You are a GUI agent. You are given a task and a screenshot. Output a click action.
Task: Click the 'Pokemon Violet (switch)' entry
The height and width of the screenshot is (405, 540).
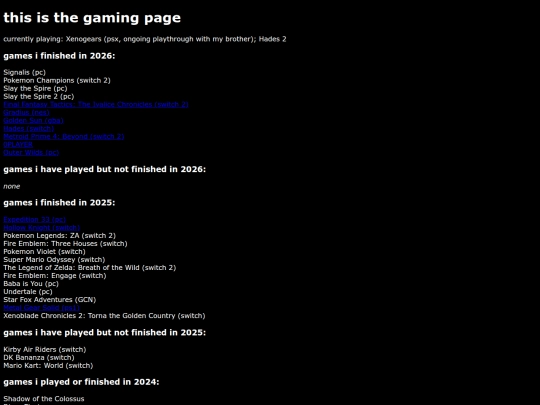44,251
